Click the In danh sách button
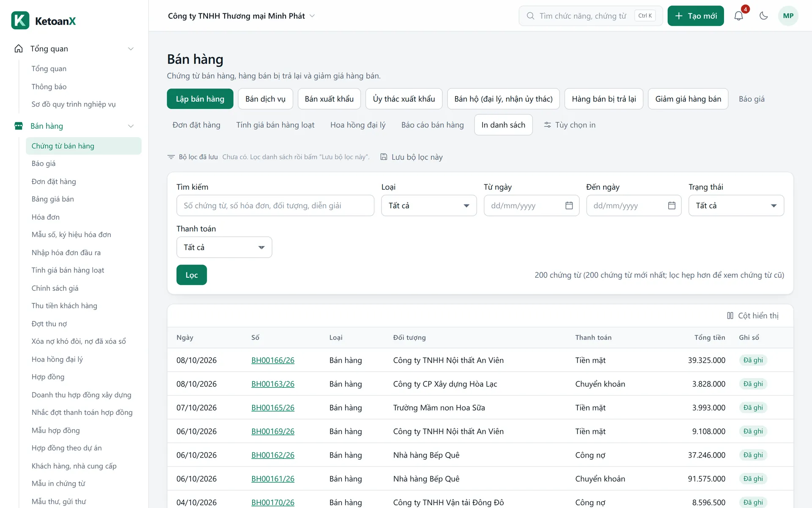 point(503,125)
